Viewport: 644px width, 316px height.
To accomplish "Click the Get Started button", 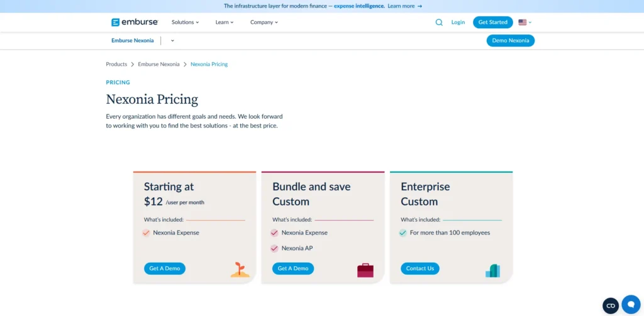I will (493, 22).
